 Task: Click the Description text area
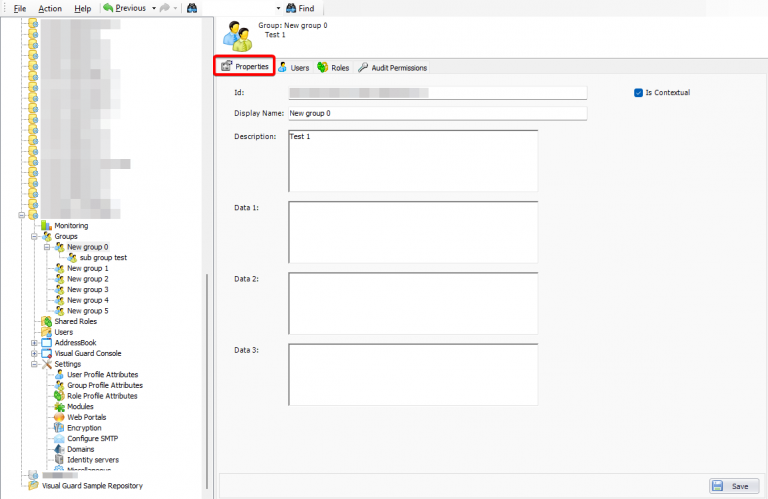click(x=413, y=161)
